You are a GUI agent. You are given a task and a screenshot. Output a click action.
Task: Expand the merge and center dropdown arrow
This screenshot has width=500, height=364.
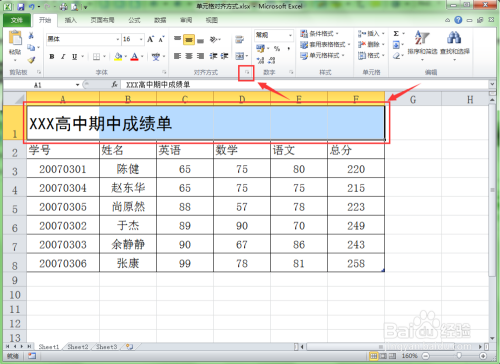coord(247,56)
